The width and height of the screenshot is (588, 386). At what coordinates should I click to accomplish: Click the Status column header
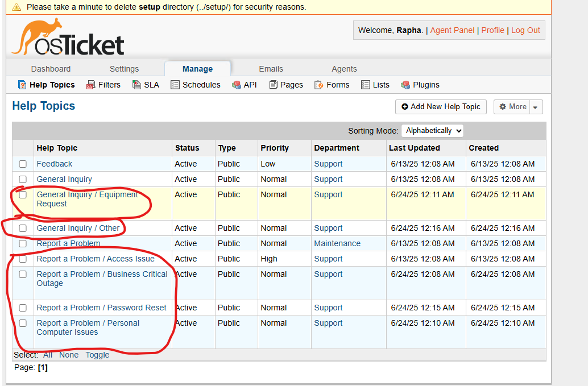coord(187,148)
